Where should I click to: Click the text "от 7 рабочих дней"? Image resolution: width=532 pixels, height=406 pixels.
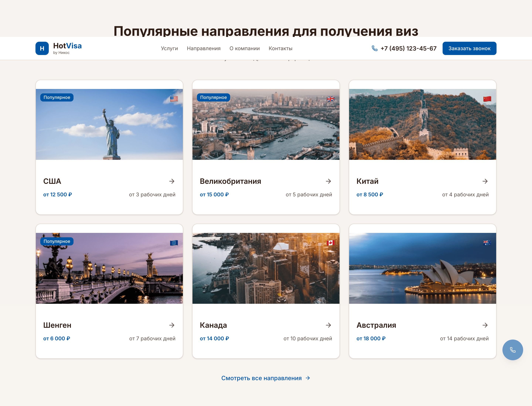(x=152, y=338)
